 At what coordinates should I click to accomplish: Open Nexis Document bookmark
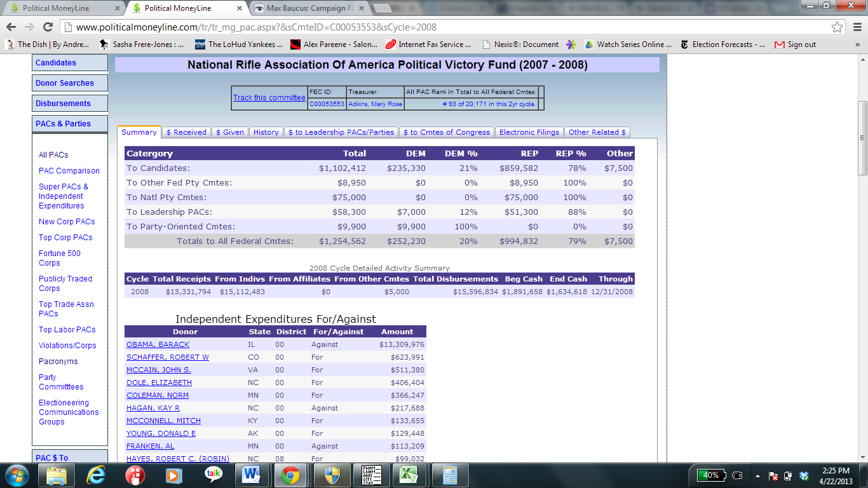[520, 44]
